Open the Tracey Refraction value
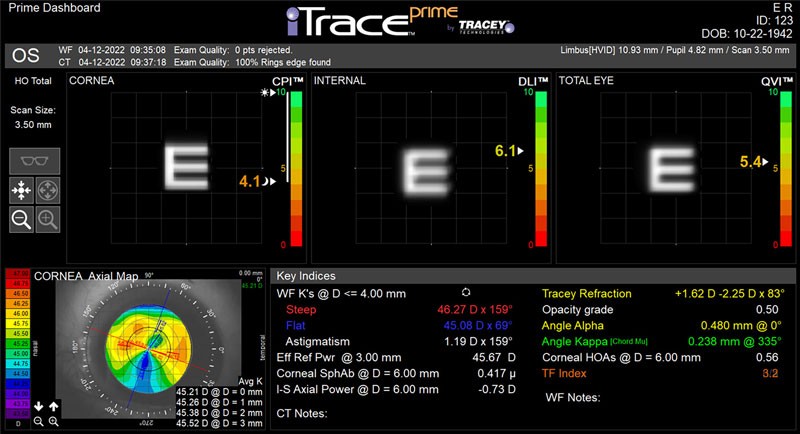 pyautogui.click(x=730, y=294)
